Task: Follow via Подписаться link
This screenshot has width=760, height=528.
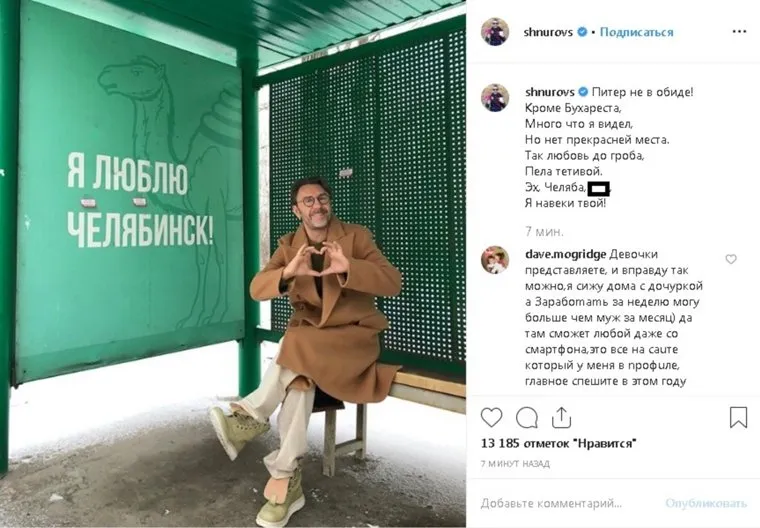Action: 636,32
